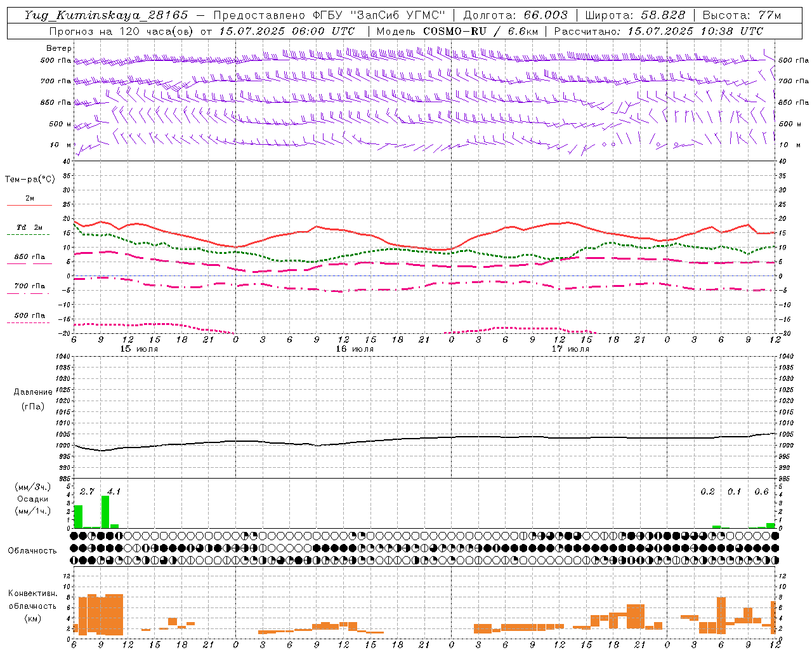The height and width of the screenshot is (650, 812).
Task: Click precipitation total 2.7
Action: tap(87, 491)
